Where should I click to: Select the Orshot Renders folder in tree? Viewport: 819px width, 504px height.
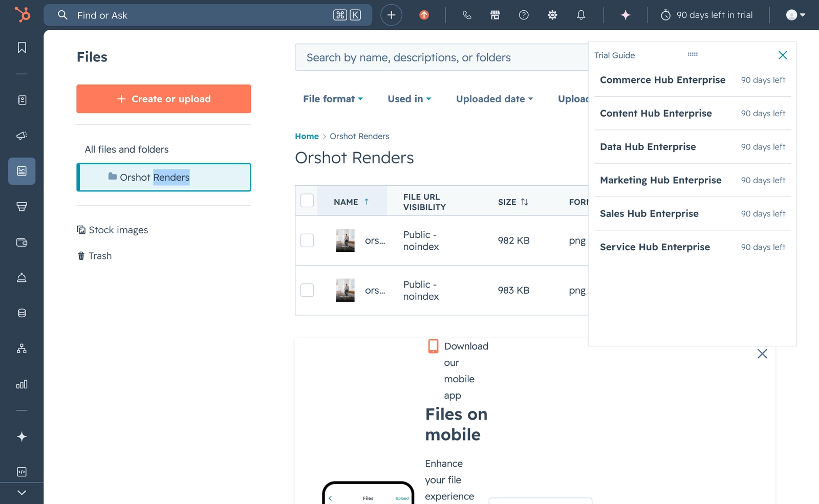(164, 177)
